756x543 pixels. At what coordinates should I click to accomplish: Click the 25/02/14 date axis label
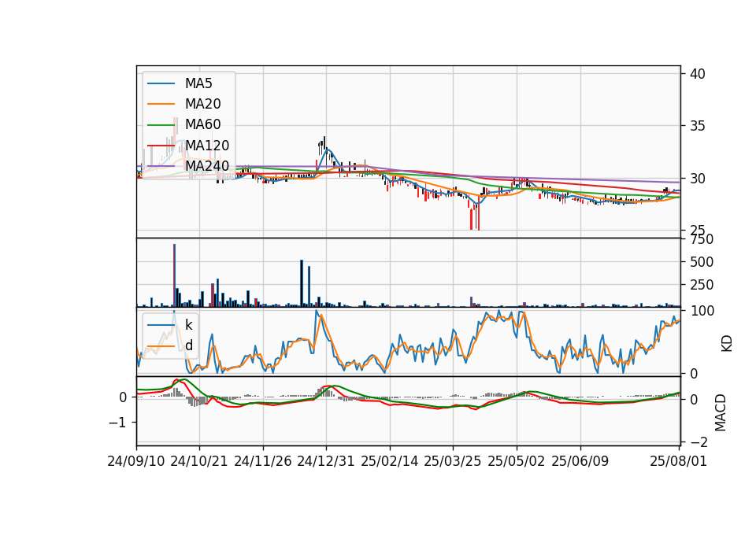(390, 461)
